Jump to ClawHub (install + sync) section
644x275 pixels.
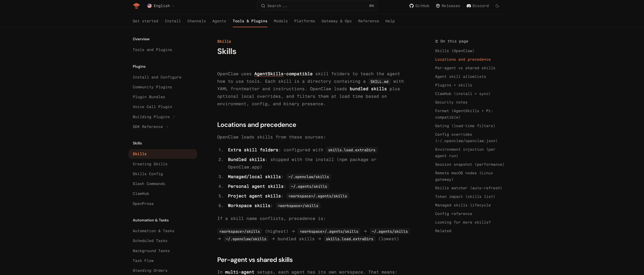coord(463,94)
